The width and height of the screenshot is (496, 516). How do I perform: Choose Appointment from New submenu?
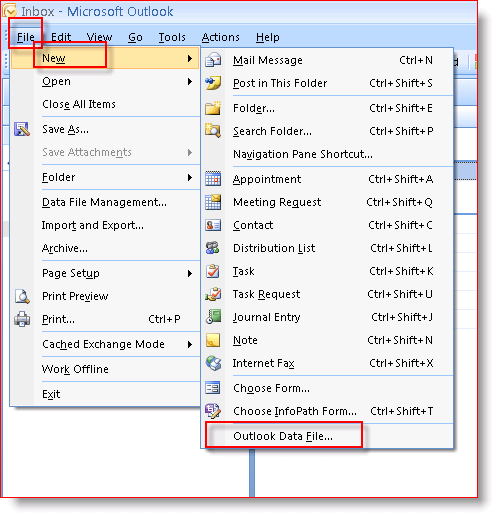[x=327, y=179]
